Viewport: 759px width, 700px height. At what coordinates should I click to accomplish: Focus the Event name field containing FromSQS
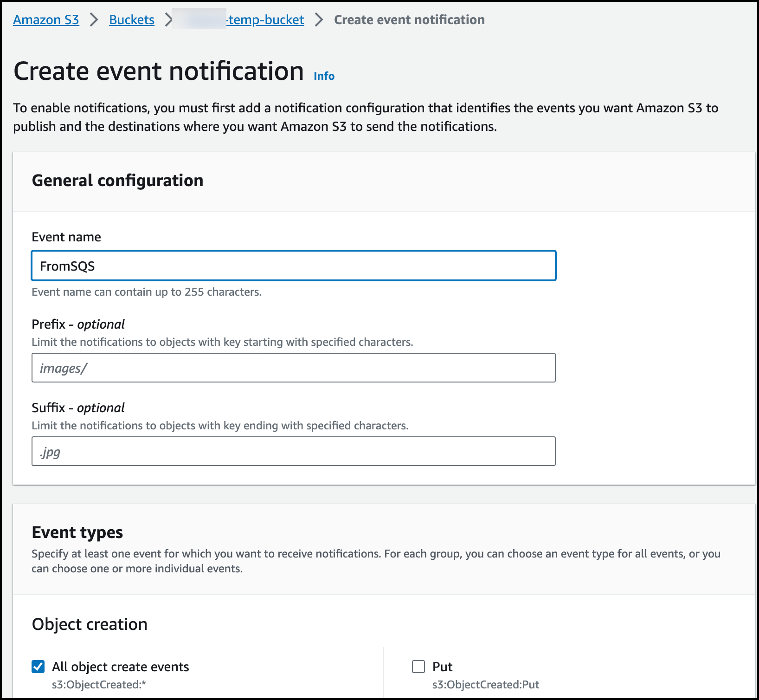coord(293,266)
